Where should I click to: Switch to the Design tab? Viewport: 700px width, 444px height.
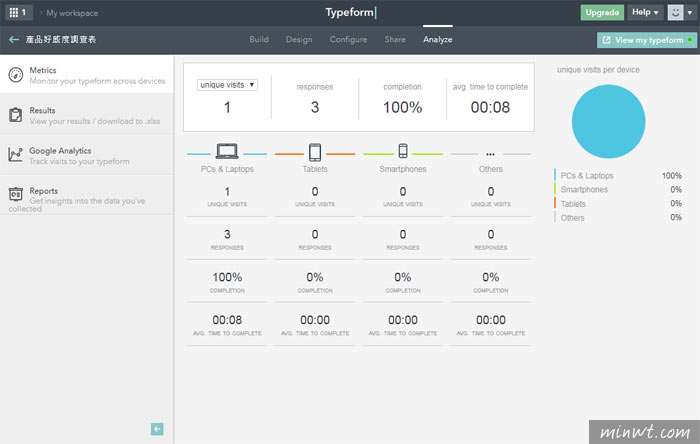click(x=299, y=39)
